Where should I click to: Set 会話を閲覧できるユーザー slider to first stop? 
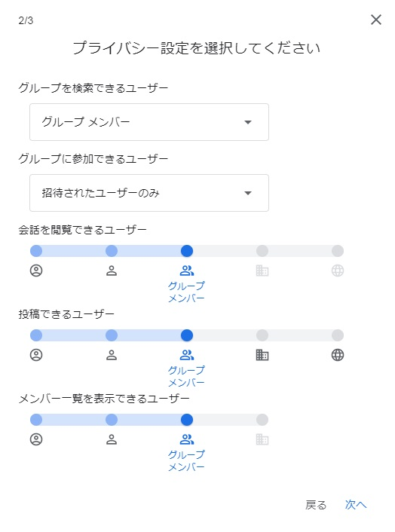(36, 251)
